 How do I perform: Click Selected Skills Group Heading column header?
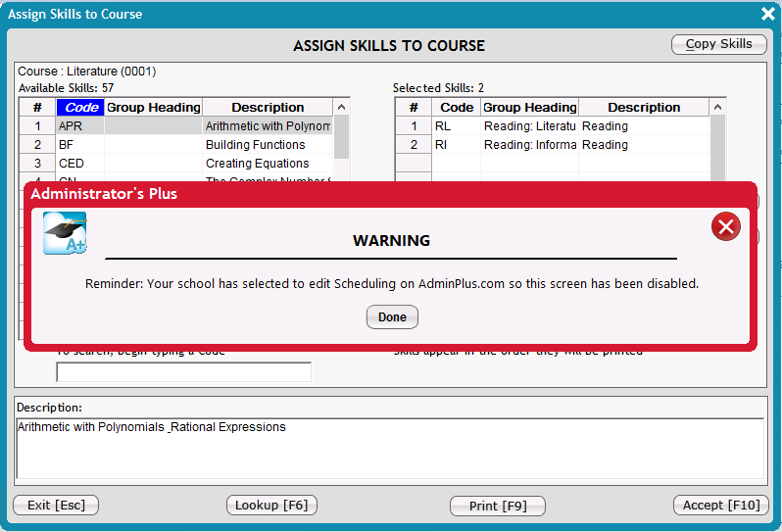pos(529,107)
